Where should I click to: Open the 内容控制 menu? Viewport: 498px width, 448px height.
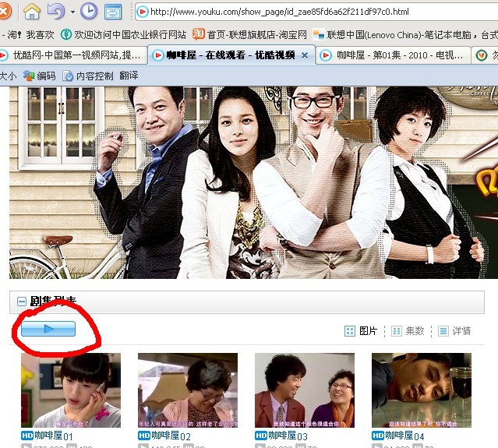click(94, 76)
